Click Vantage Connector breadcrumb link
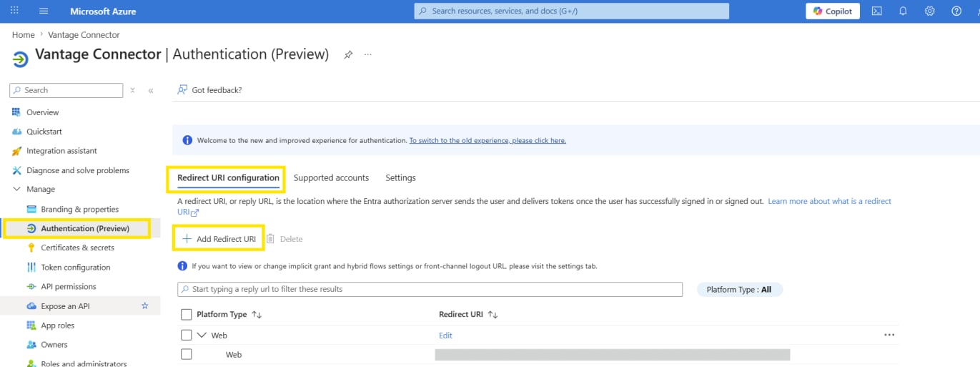This screenshot has height=367, width=980. 84,34
